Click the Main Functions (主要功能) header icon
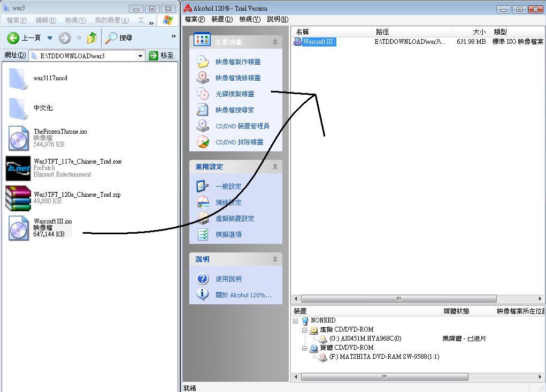The height and width of the screenshot is (392, 546). click(x=202, y=40)
